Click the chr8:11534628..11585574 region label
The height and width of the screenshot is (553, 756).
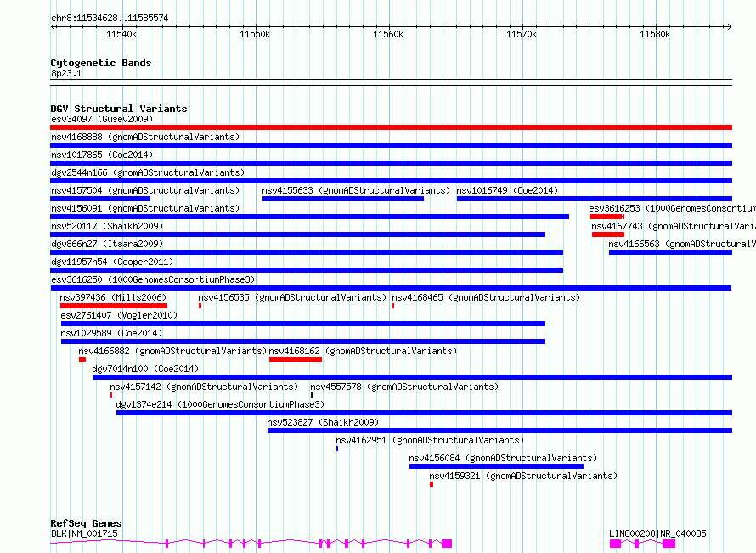click(x=110, y=19)
